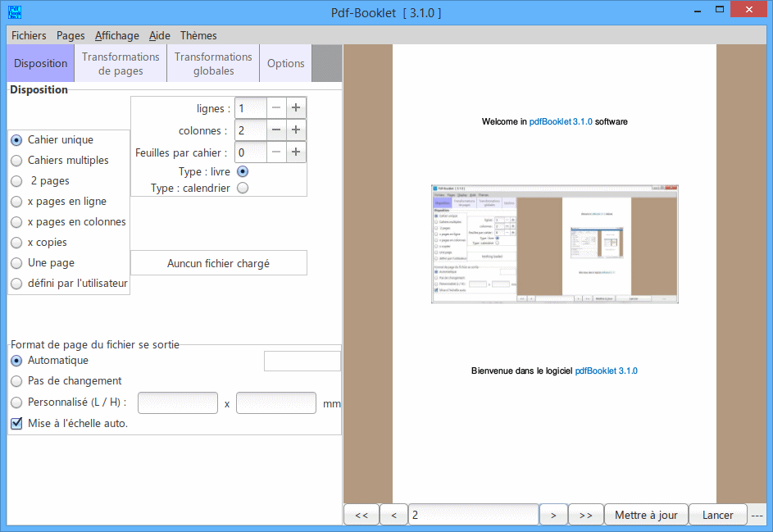Click the Auncun fichier chargé file box
Viewport: 773px width, 532px height.
[x=218, y=263]
